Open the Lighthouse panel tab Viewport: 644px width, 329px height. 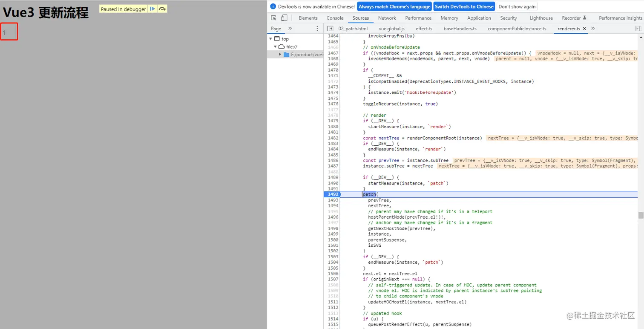tap(541, 18)
